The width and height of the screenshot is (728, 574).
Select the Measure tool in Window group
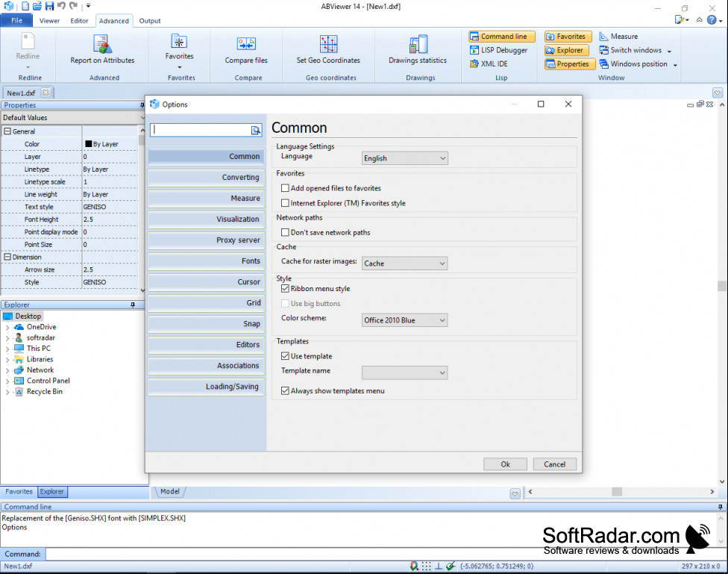click(618, 37)
